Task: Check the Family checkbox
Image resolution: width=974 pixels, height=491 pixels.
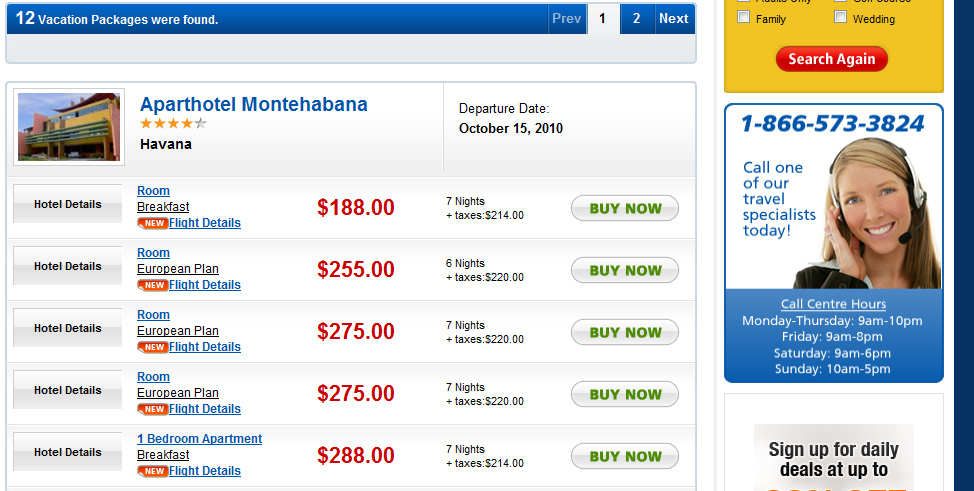Action: point(743,18)
